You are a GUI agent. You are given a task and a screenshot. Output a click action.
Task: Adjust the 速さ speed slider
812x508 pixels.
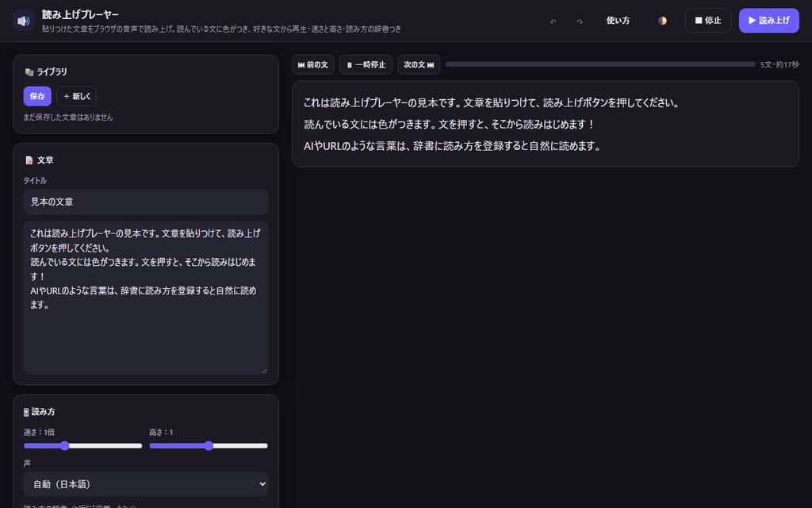[82, 446]
